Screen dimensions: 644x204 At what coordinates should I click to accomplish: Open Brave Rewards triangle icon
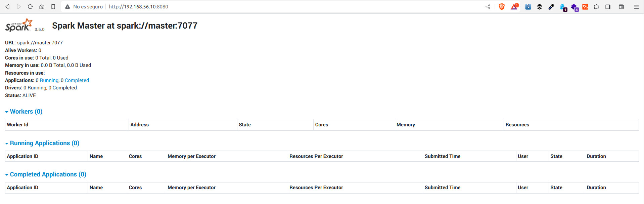514,6
